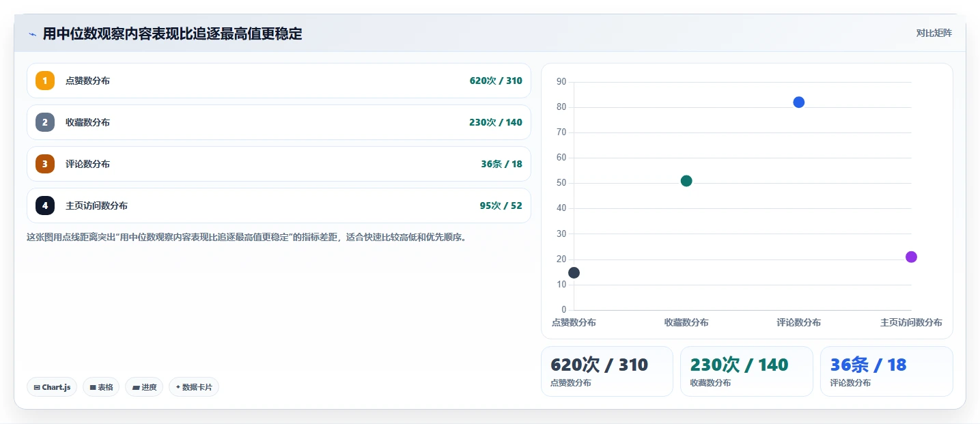
Task: Click the gray rank 2 badge
Action: tap(45, 122)
